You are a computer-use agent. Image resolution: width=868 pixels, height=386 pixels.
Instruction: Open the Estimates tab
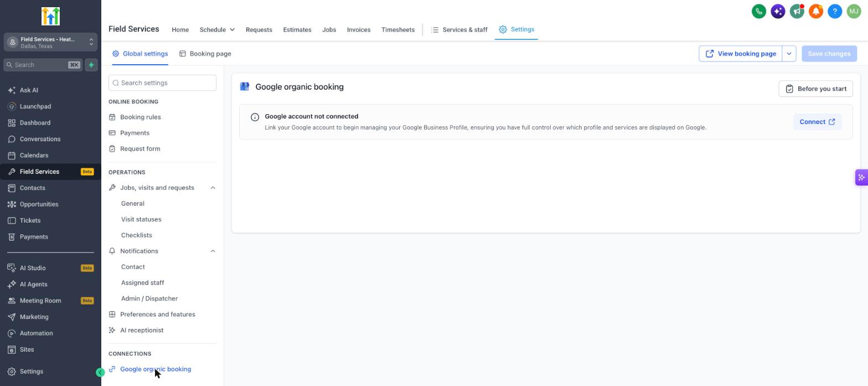click(x=297, y=29)
